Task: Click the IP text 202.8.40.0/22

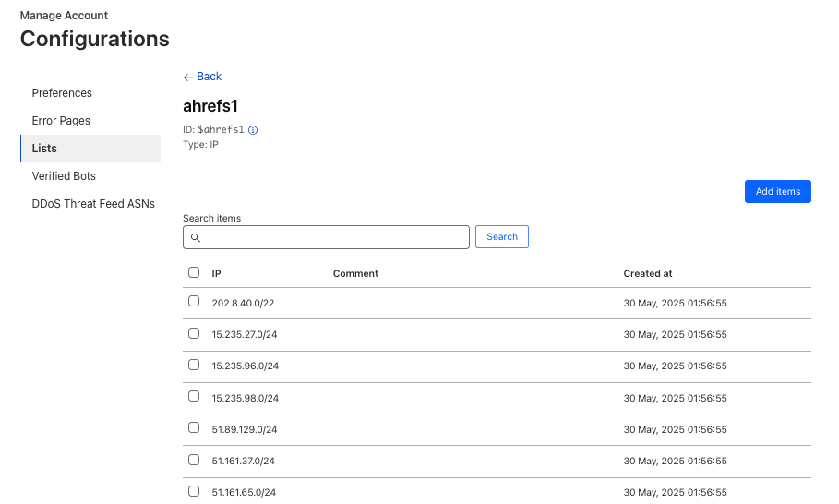Action: pos(243,304)
